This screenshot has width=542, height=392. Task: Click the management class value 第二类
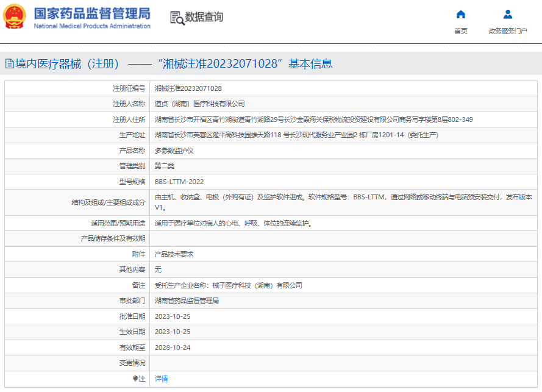tap(164, 166)
